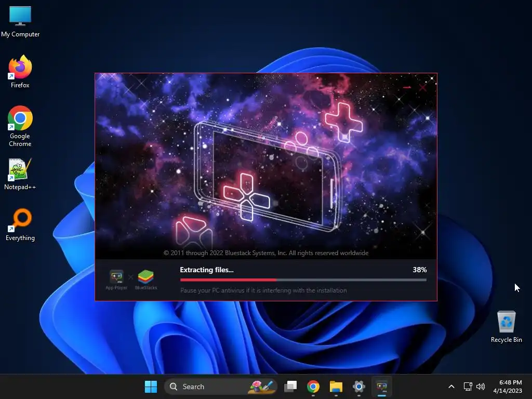This screenshot has height=399, width=532.
Task: Click the antivirus pause hint text
Action: (263, 290)
